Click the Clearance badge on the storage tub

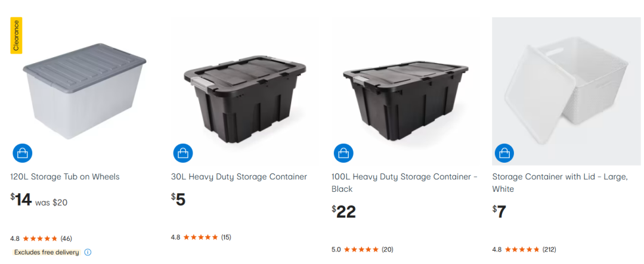pyautogui.click(x=17, y=35)
